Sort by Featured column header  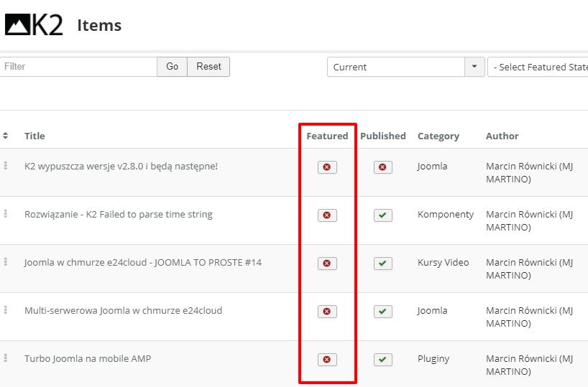point(327,136)
